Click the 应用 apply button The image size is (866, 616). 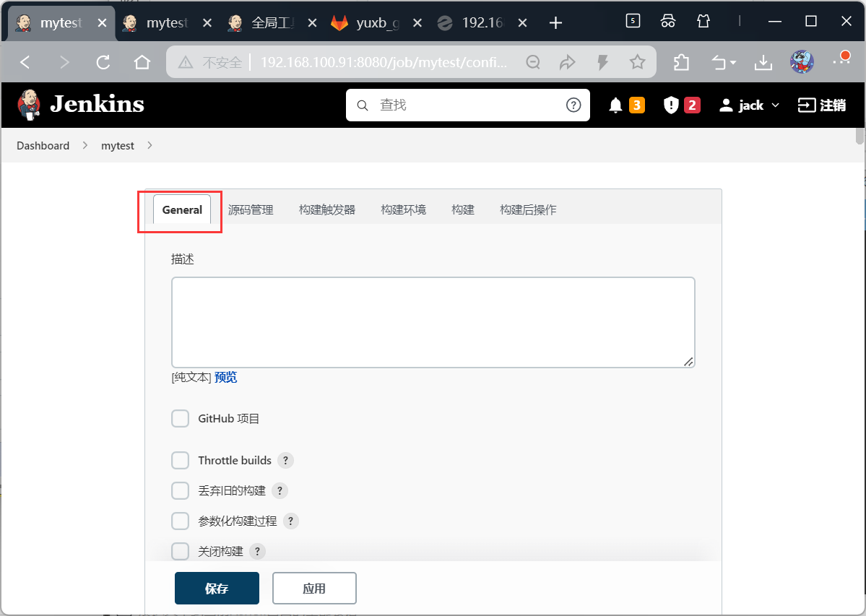pos(314,589)
